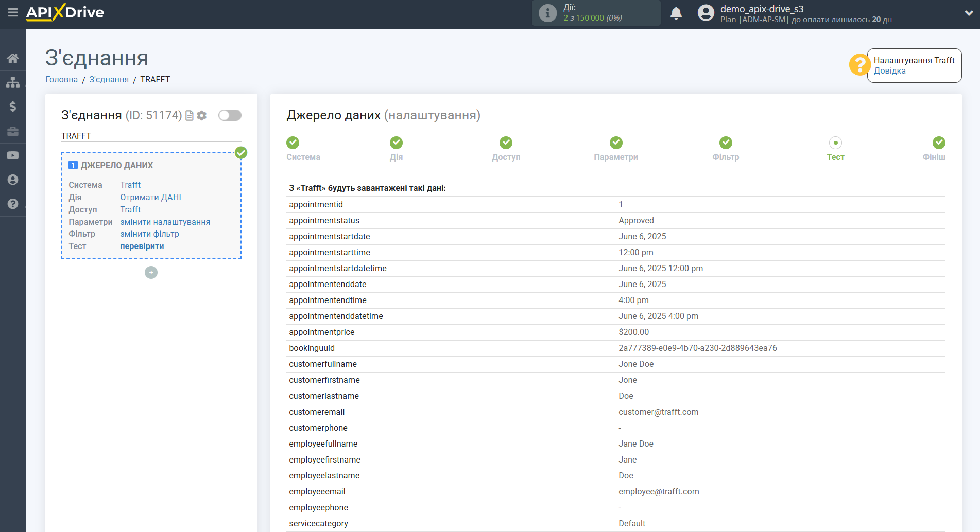
Task: Toggle the connection on/off switch
Action: point(230,115)
